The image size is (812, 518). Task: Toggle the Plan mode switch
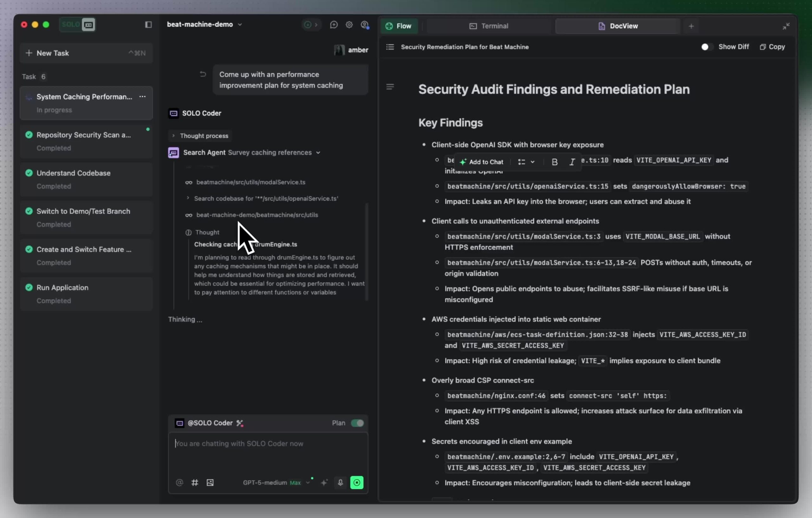pyautogui.click(x=357, y=423)
